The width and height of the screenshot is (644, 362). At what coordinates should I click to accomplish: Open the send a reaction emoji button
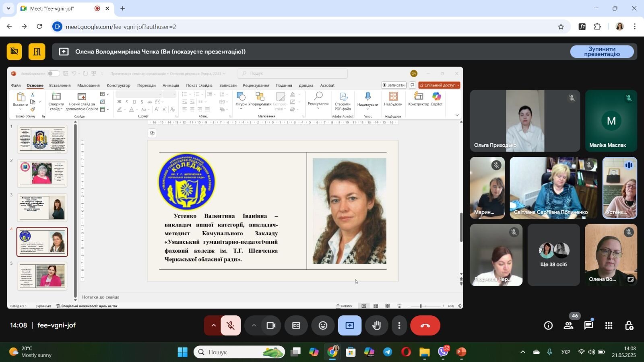pos(323,325)
